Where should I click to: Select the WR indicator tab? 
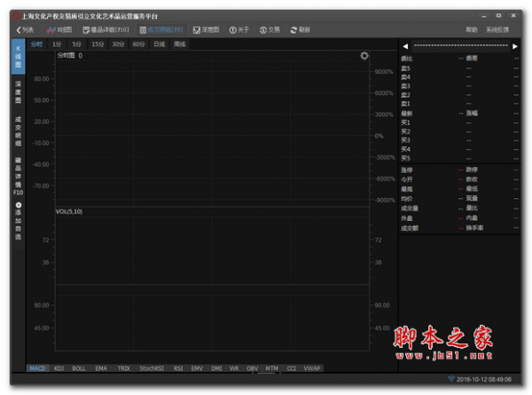234,368
